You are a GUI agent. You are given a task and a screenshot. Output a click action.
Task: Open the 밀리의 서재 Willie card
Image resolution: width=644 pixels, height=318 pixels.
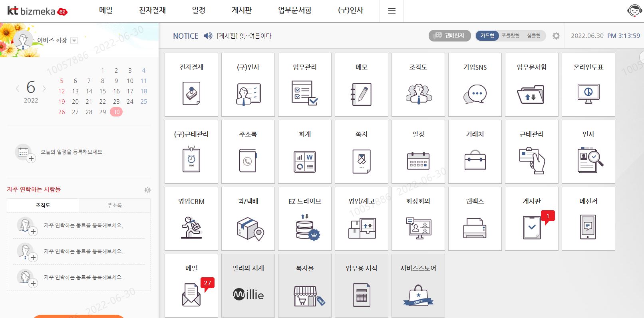pyautogui.click(x=248, y=294)
